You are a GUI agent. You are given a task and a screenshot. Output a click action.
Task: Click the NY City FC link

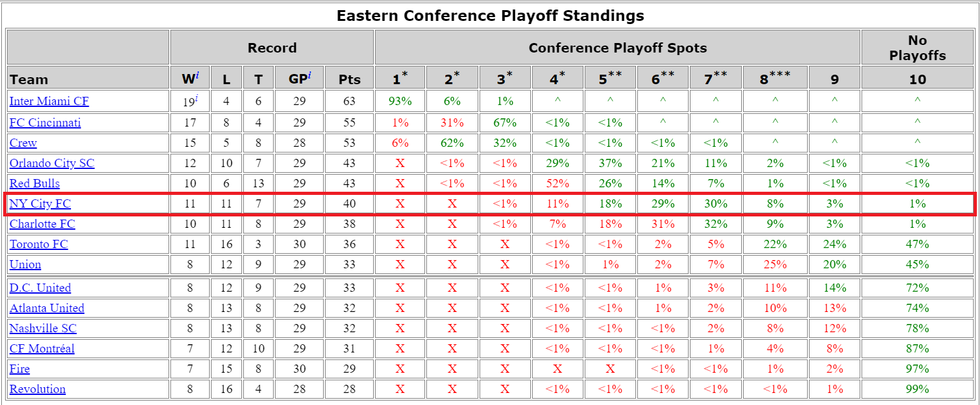coord(40,204)
